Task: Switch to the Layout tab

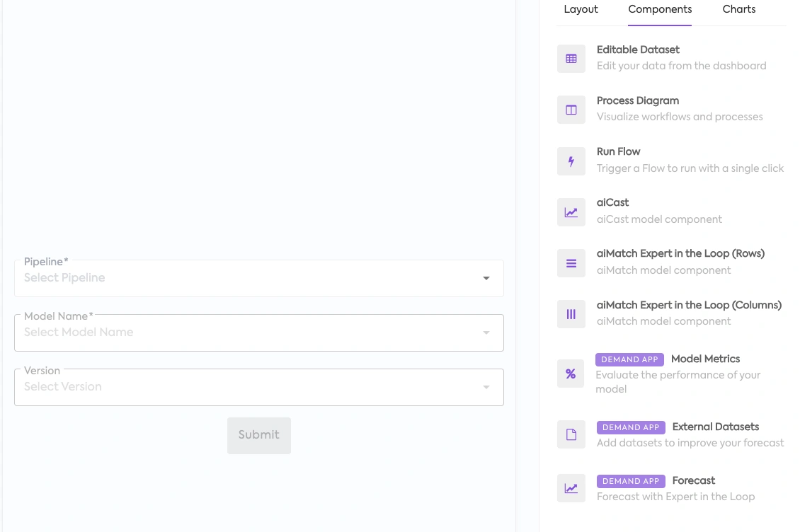Action: coord(581,10)
